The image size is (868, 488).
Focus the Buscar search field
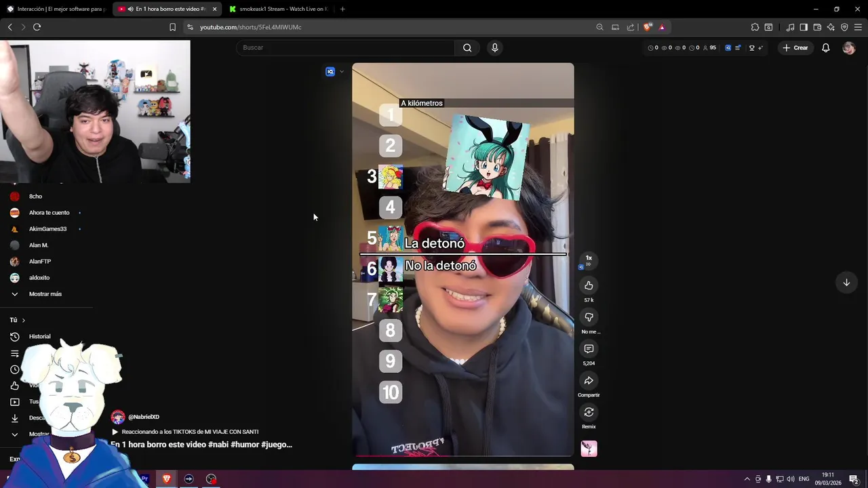pyautogui.click(x=346, y=47)
